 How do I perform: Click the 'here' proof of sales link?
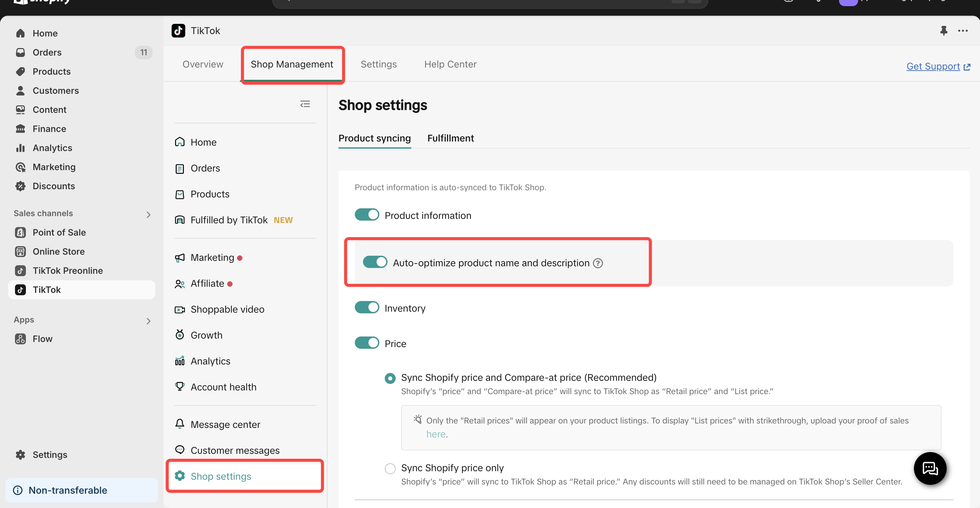(x=436, y=434)
